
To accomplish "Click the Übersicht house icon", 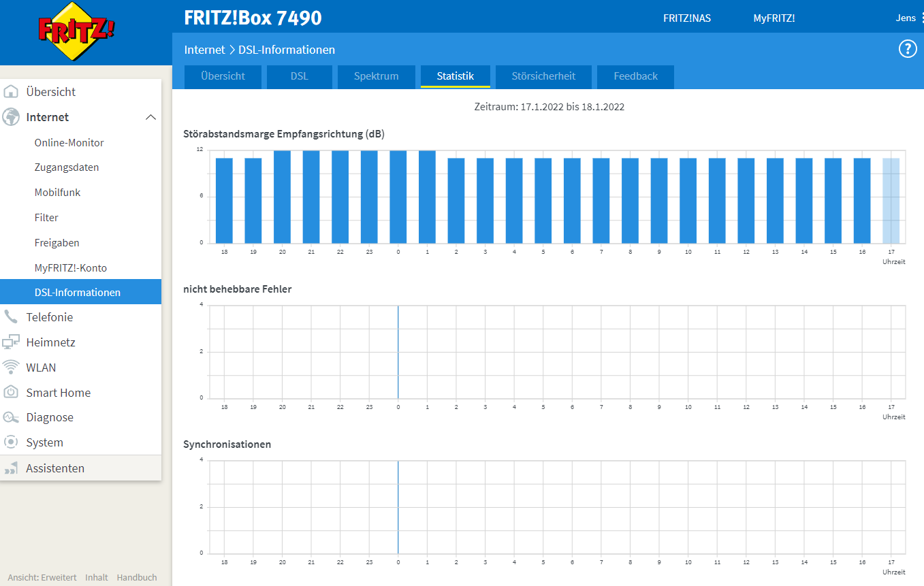I will [11, 92].
